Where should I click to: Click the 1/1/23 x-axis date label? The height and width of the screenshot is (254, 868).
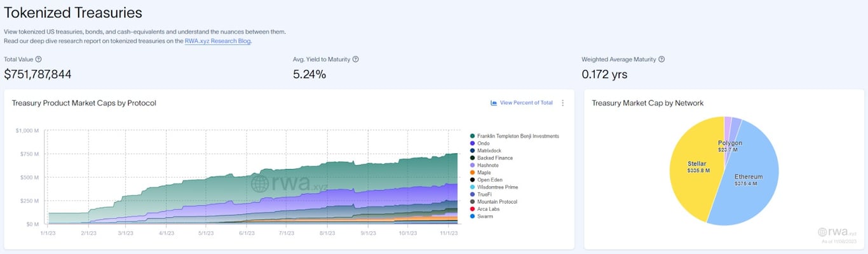(x=47, y=233)
